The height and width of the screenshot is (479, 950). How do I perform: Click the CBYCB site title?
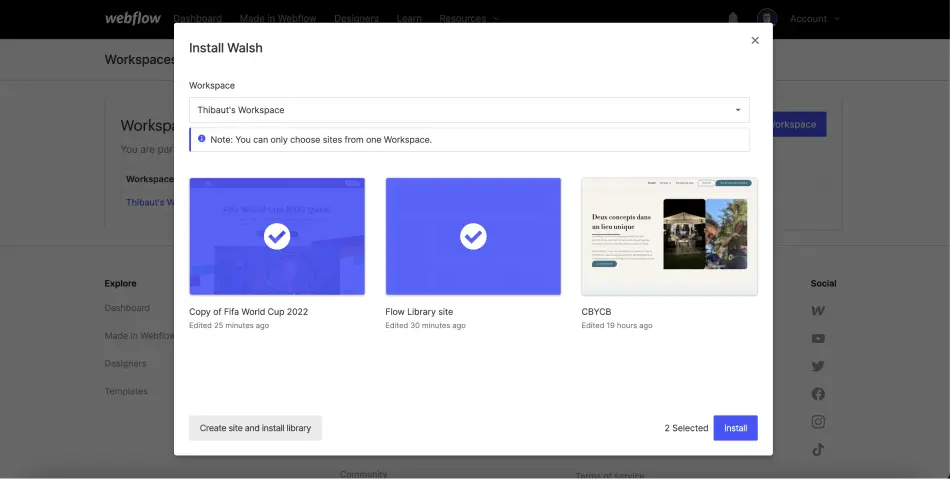[x=596, y=312]
